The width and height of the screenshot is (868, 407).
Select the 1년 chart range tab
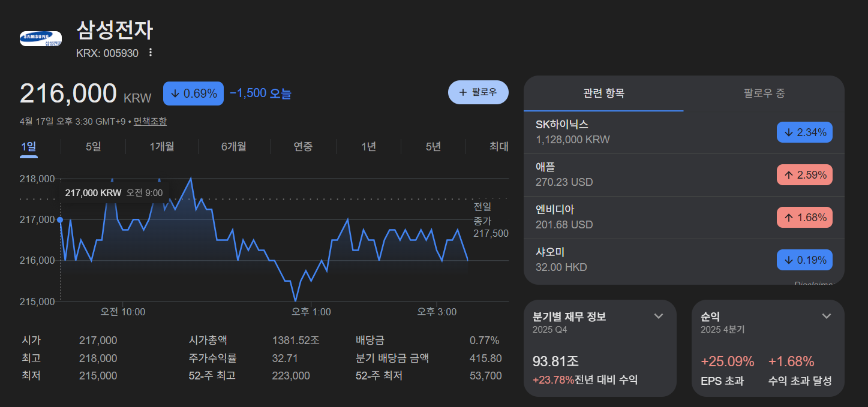(369, 147)
